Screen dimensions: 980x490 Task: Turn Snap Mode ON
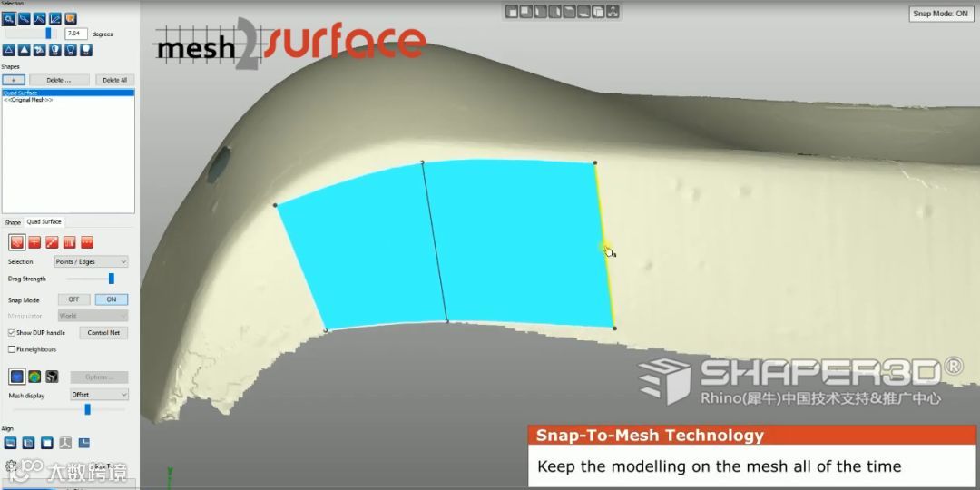tap(112, 299)
